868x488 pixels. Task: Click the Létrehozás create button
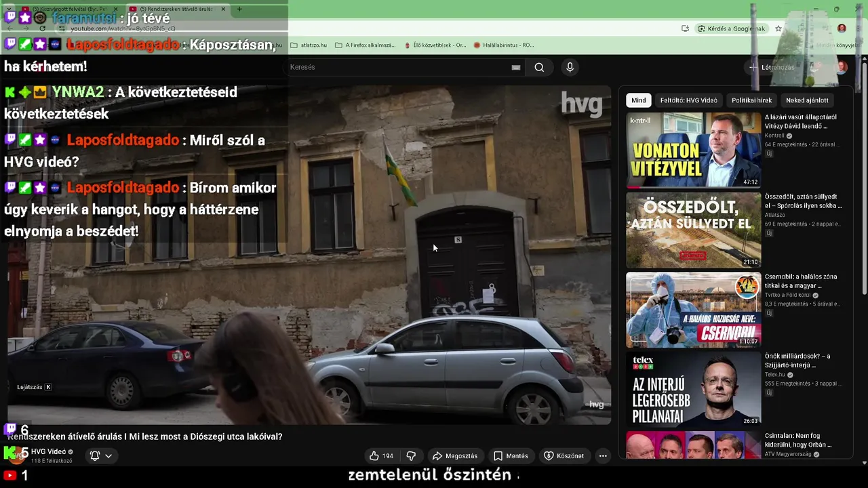[x=772, y=67]
